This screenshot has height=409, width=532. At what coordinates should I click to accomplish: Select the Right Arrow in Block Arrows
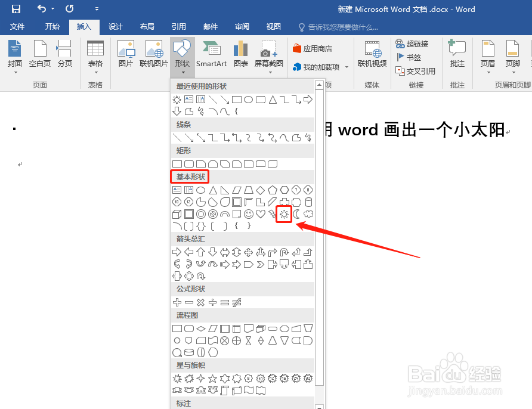[x=177, y=252]
